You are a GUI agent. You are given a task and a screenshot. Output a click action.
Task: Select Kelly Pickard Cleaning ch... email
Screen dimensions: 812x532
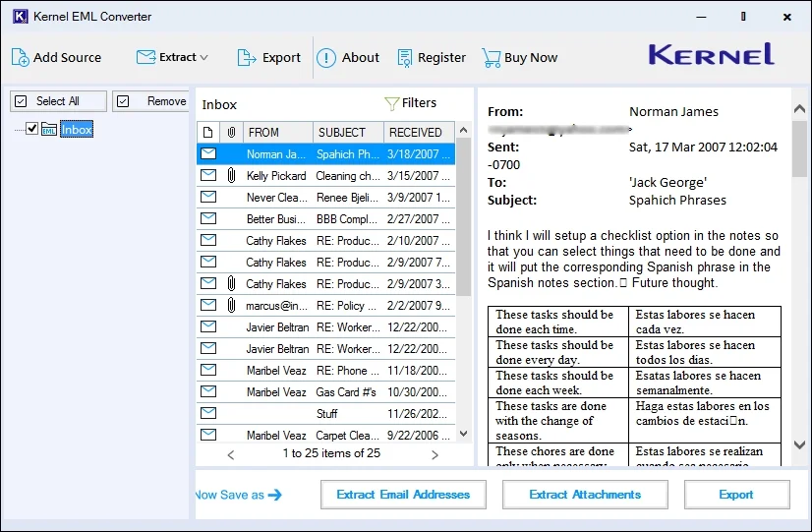pyautogui.click(x=325, y=176)
